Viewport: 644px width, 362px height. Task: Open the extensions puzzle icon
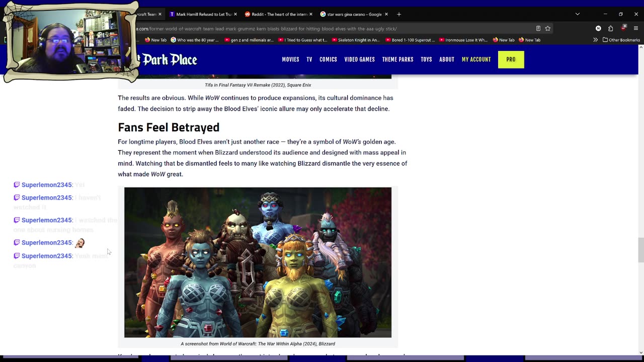[x=610, y=29]
